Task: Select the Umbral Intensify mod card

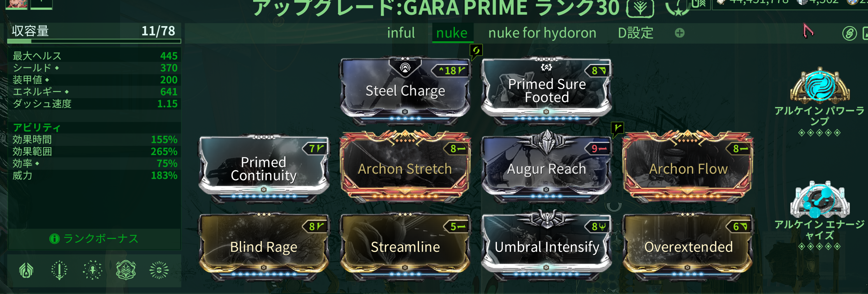Action: point(546,245)
